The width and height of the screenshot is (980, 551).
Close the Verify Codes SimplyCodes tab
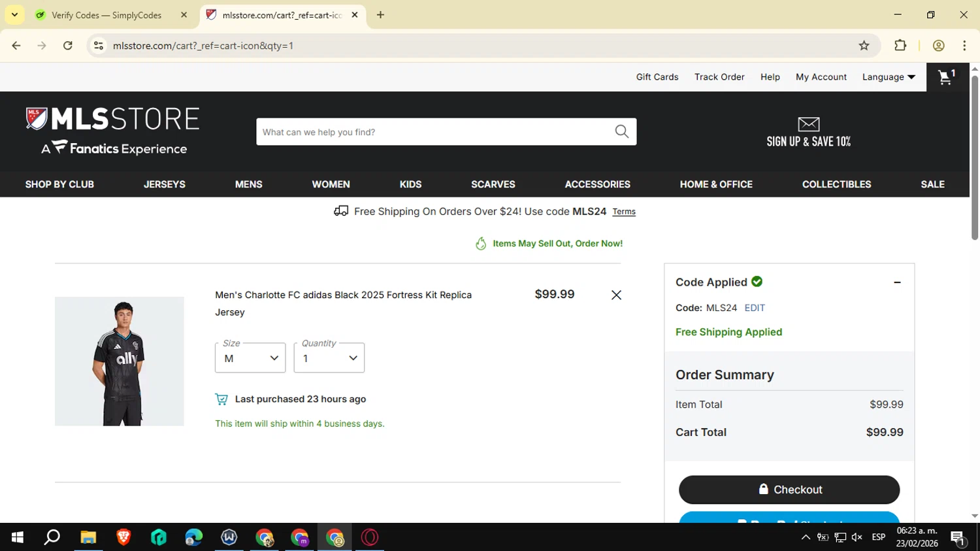[184, 15]
